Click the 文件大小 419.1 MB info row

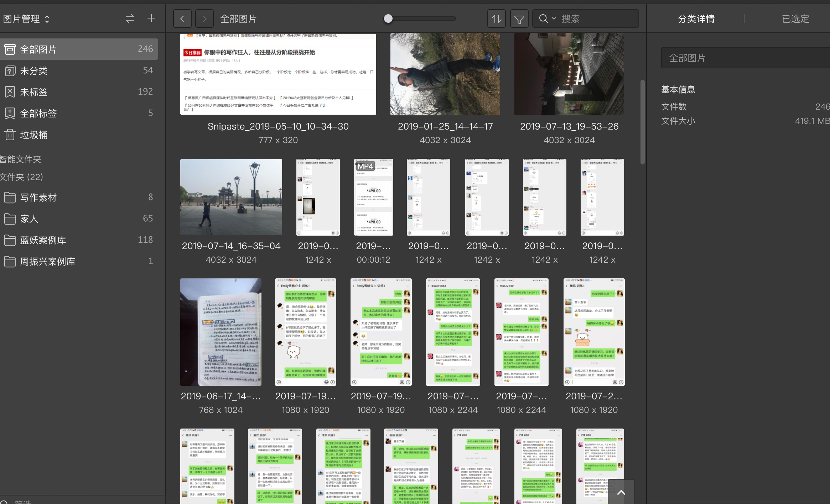746,121
